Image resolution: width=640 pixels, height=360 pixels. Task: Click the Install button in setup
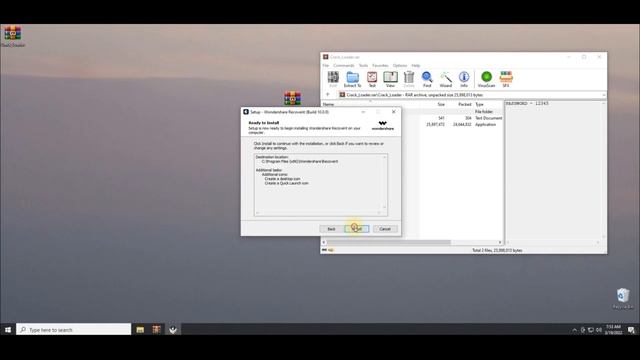click(x=357, y=229)
